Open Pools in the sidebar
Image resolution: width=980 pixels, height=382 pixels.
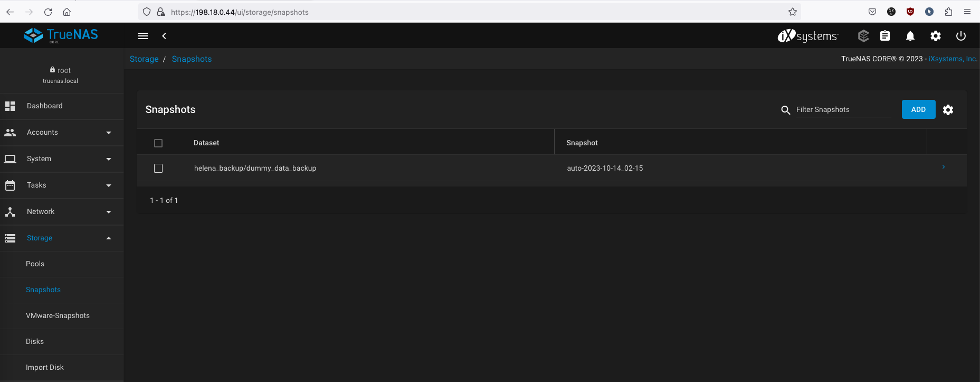tap(35, 264)
